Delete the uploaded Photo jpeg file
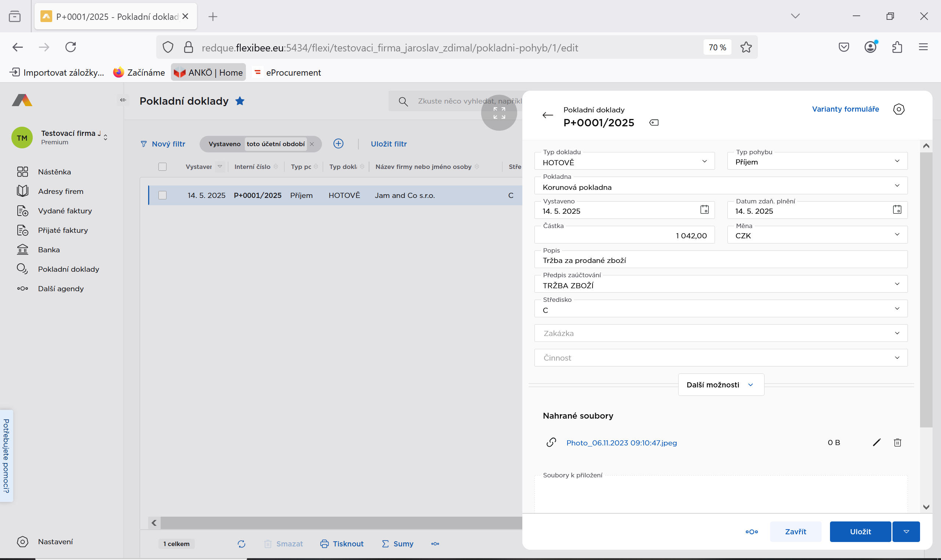The image size is (941, 560). 897,442
